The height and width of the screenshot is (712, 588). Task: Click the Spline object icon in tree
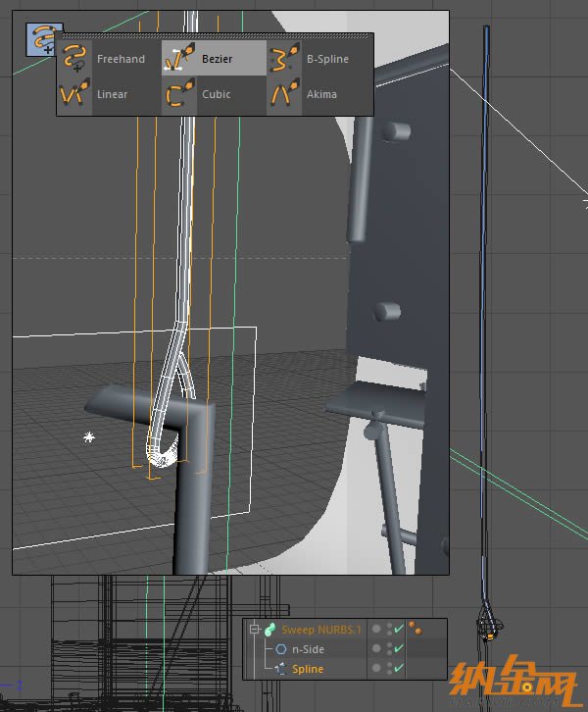(x=281, y=668)
